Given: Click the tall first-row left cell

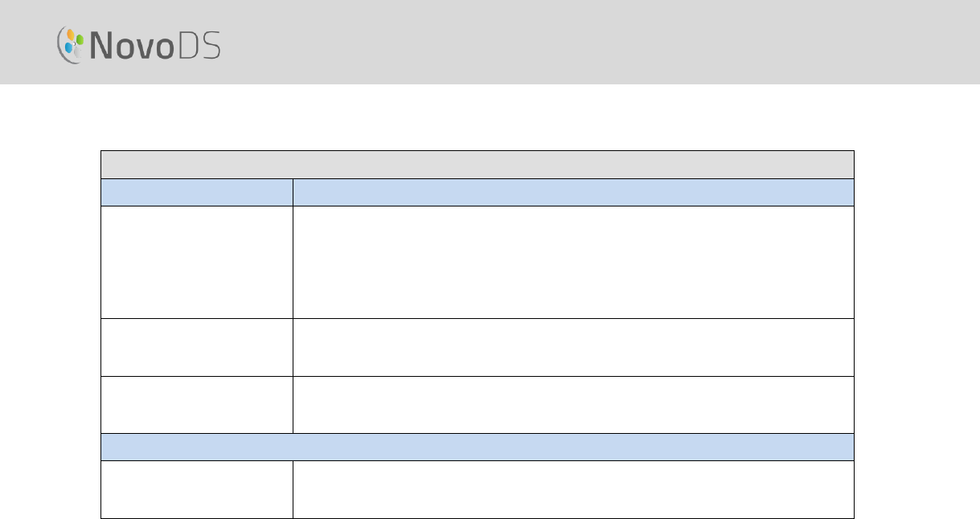Looking at the screenshot, I should [197, 263].
